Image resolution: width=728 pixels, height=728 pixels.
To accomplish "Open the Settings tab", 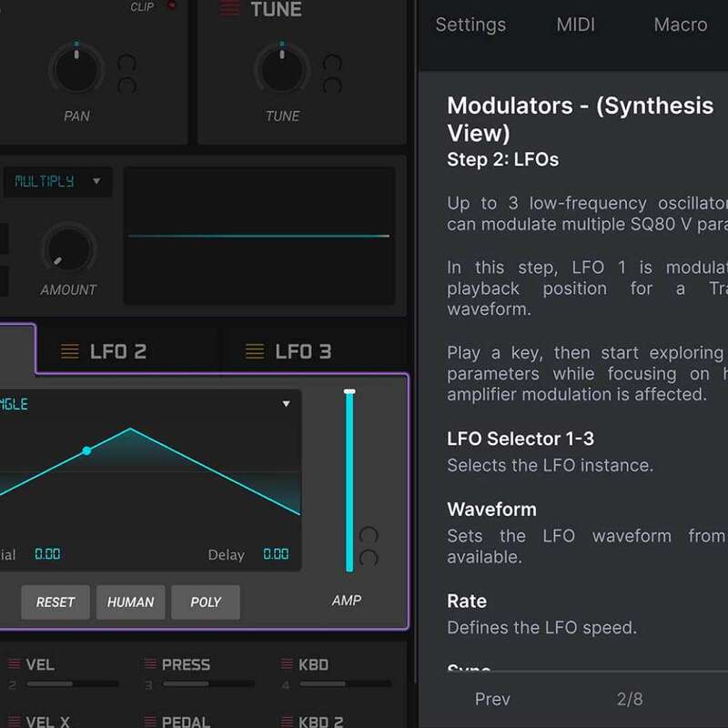I will pyautogui.click(x=470, y=25).
